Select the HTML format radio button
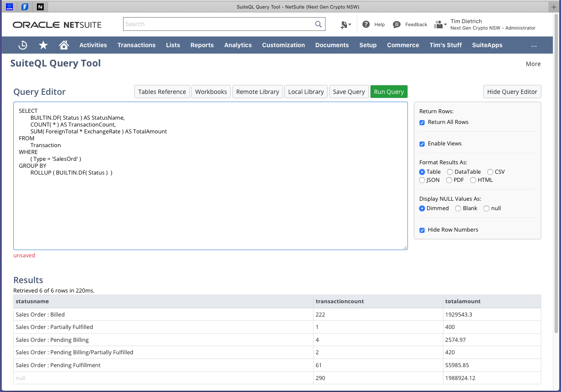This screenshot has height=392, width=561. [473, 180]
